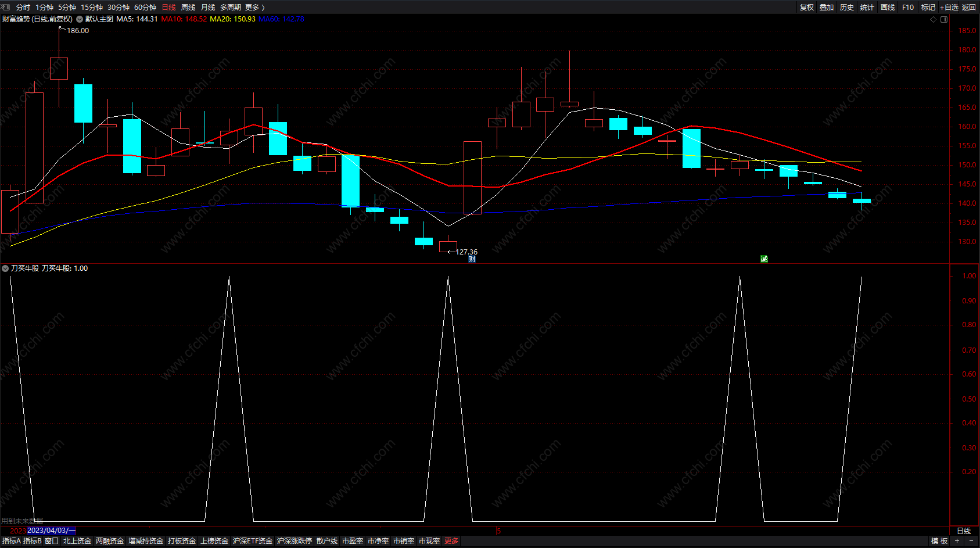Open the 窗口 window option
The width and height of the screenshot is (980, 548).
(52, 541)
